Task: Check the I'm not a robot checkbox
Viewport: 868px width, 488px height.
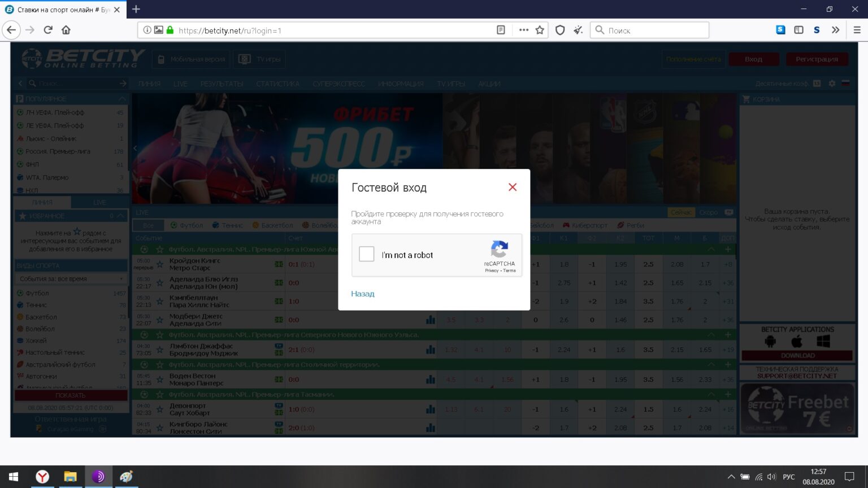Action: tap(367, 254)
